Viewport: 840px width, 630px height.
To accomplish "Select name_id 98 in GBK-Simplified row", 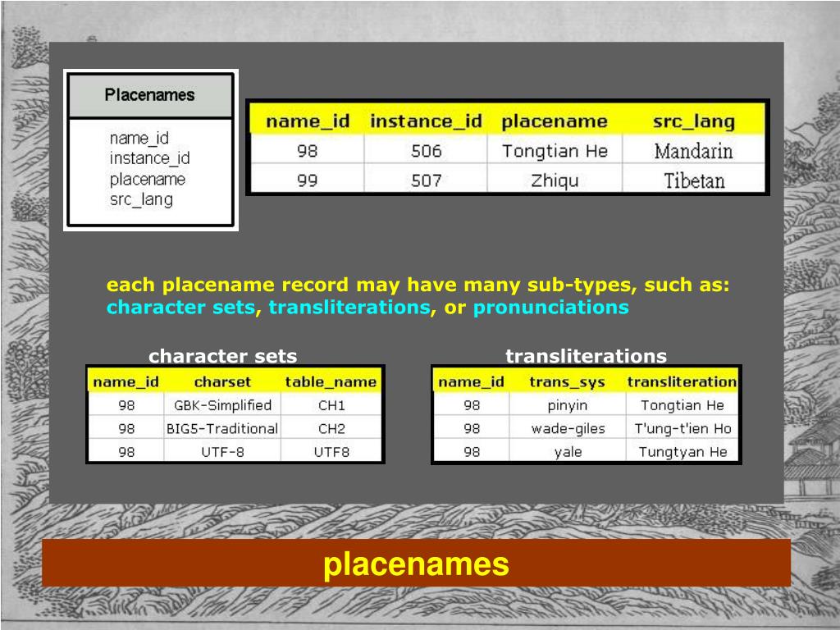I will pos(126,405).
